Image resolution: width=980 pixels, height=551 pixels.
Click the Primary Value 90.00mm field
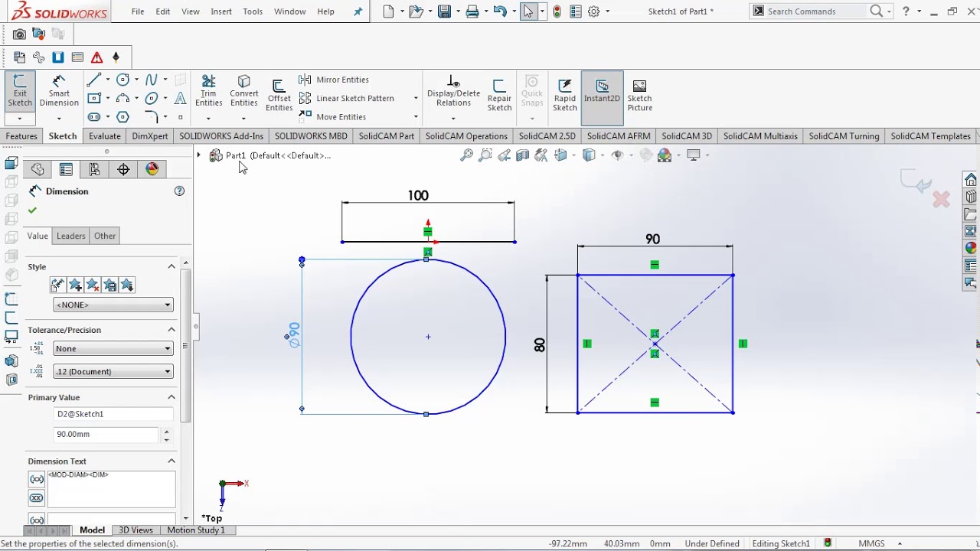[106, 434]
